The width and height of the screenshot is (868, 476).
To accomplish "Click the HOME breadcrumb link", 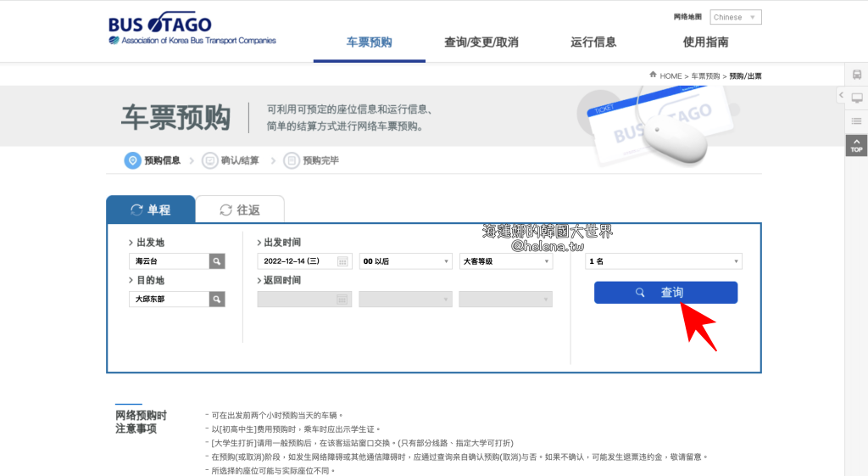I will pos(670,76).
